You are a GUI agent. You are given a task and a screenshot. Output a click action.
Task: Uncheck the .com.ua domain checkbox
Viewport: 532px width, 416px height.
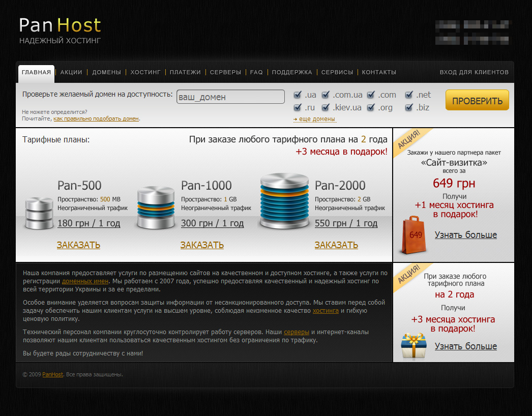coord(326,95)
